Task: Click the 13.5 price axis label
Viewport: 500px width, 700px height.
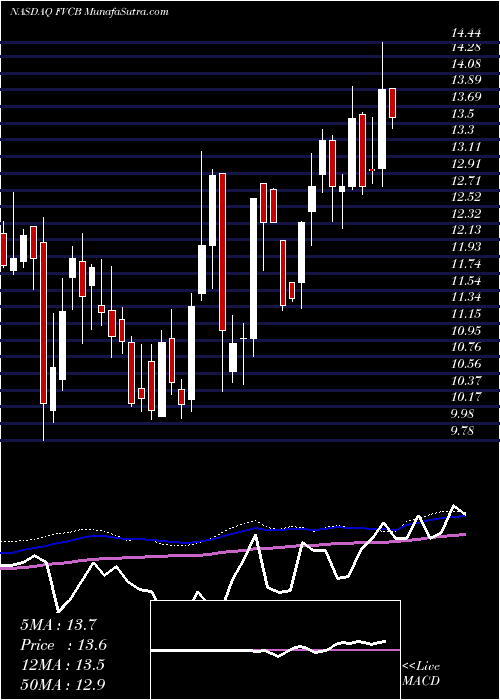Action: click(x=462, y=114)
